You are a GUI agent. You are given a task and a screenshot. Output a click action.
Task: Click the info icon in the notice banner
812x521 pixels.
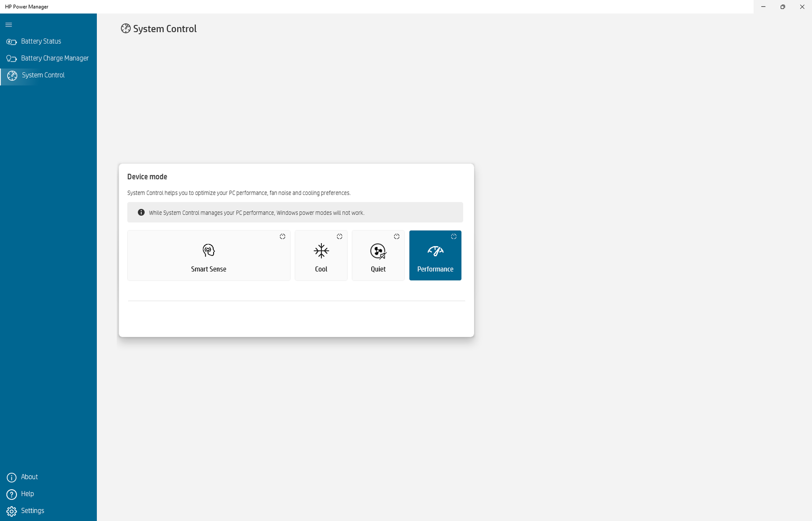(x=141, y=212)
